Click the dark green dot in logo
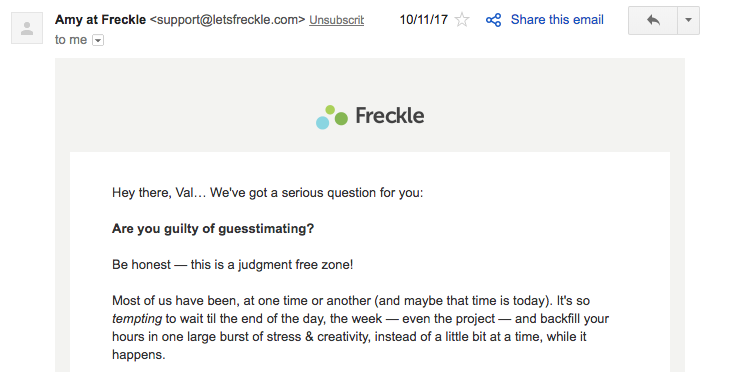745x372 pixels. tap(341, 119)
